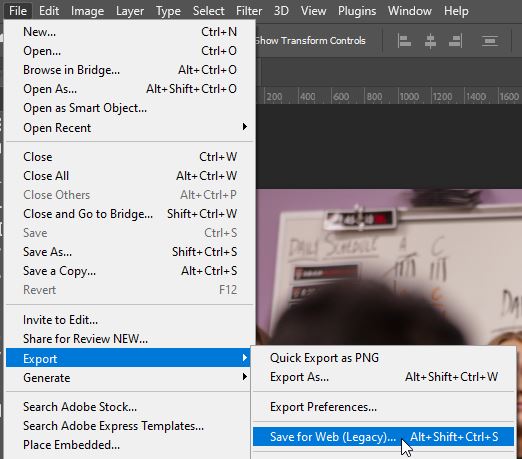
Task: Expand the Open Recent submenu
Action: click(x=130, y=128)
